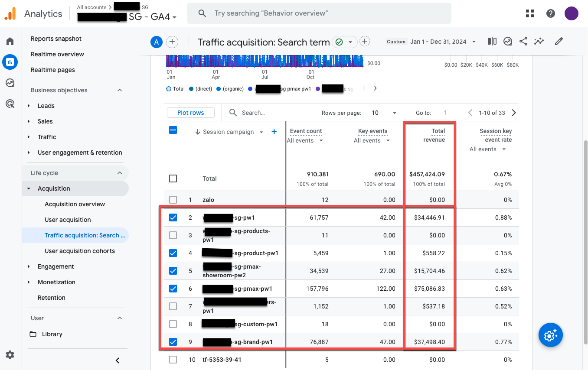588x370 pixels.
Task: Open the Admin gear icon
Action: tap(10, 355)
